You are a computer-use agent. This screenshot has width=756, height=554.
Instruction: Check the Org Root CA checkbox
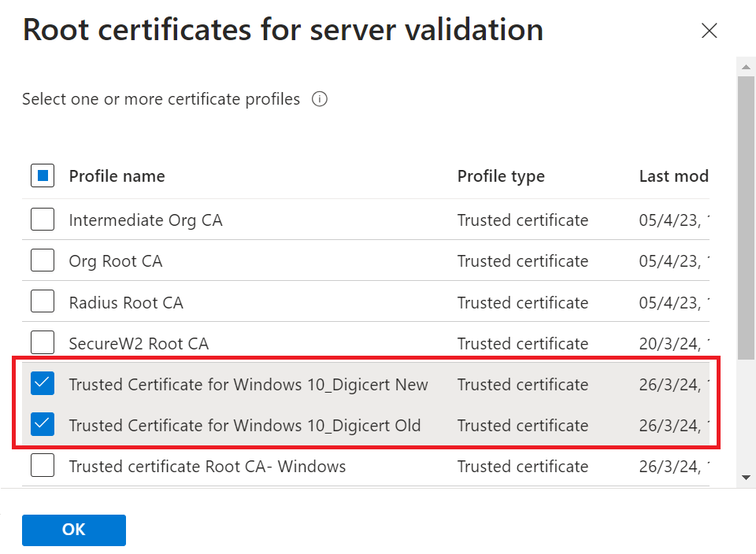point(43,260)
